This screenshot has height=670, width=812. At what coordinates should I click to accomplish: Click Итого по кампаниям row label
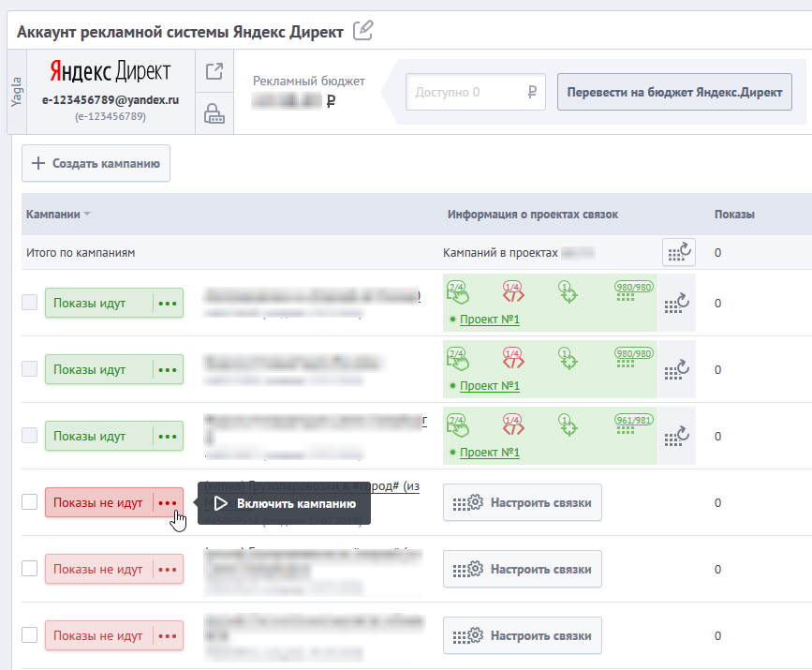click(x=81, y=252)
